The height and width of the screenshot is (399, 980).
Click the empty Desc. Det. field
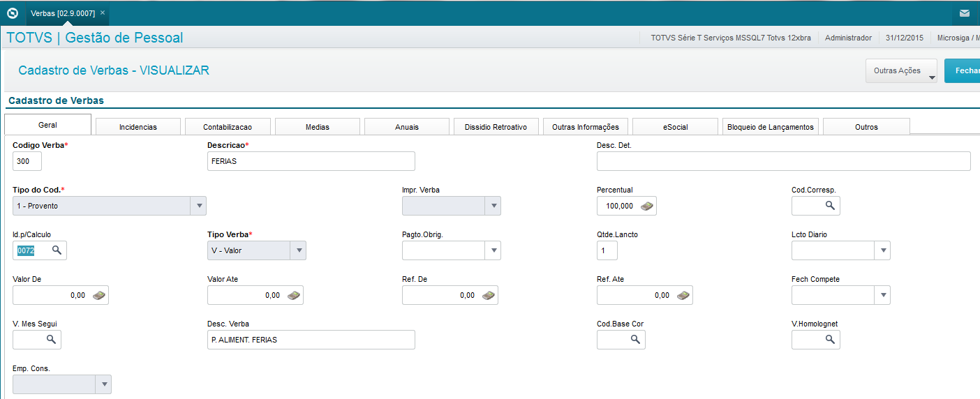pyautogui.click(x=784, y=161)
